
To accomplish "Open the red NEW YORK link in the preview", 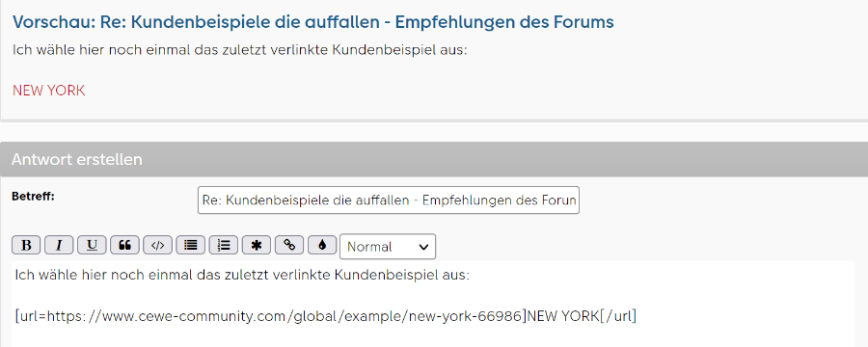I will [x=49, y=91].
